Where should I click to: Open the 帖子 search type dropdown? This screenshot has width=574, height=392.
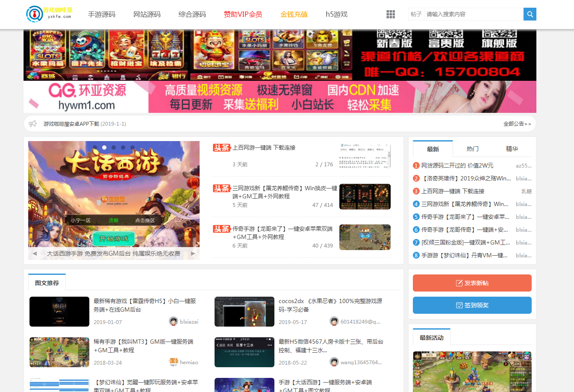(x=416, y=14)
